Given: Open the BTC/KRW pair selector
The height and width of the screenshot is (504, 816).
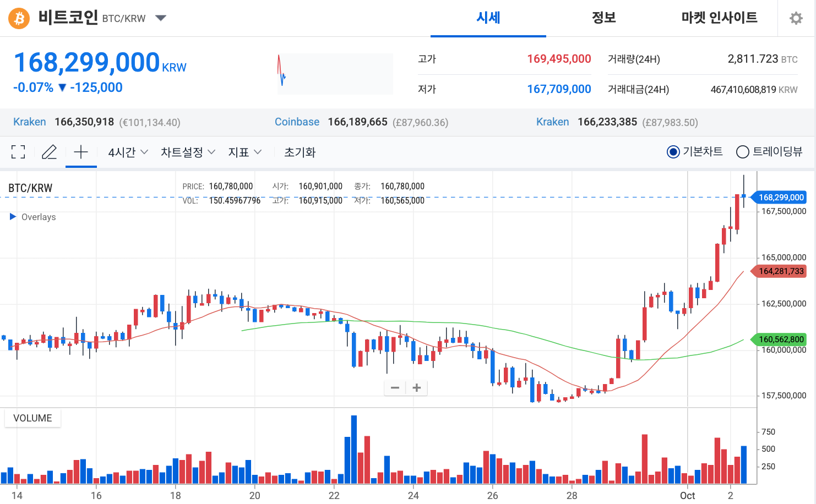Looking at the screenshot, I should (160, 18).
